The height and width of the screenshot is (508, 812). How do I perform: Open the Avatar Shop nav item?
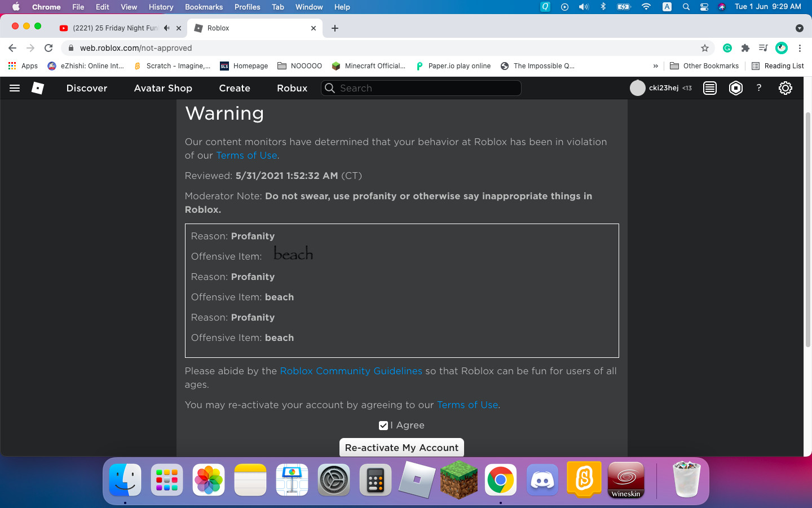(x=163, y=88)
